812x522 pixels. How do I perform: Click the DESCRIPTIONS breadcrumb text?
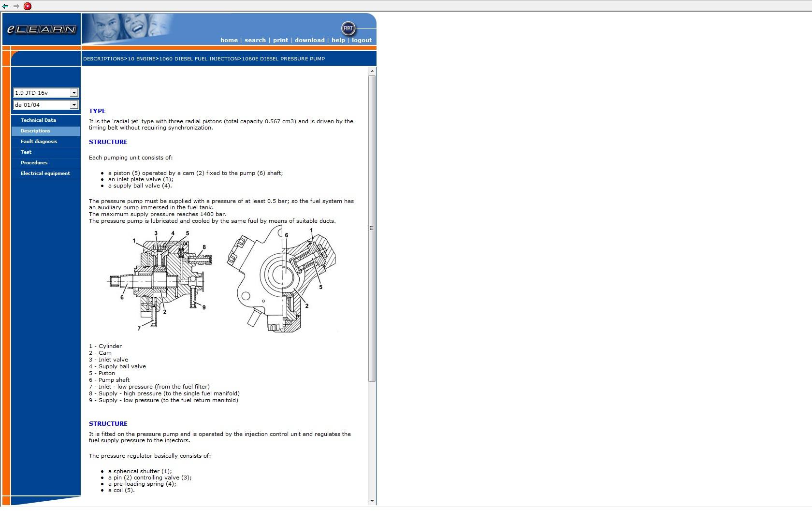tap(103, 59)
